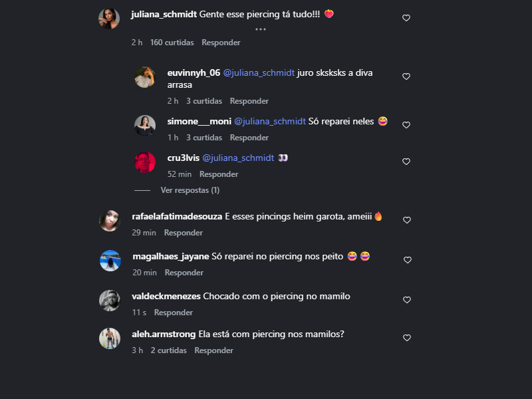
Task: Open the 160 curtidas likes list
Action: (x=172, y=43)
